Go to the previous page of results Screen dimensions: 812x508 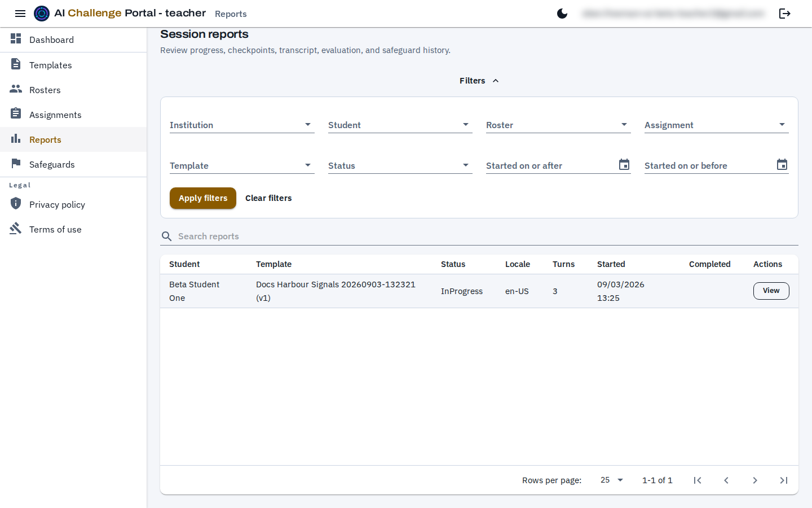pyautogui.click(x=726, y=480)
